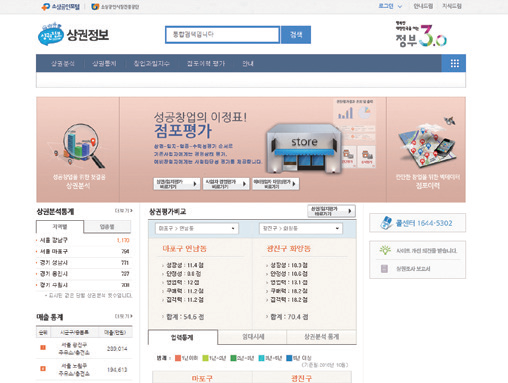Select the 서울 마포구 row
Screen dimensions: 508x383
[x=83, y=251]
